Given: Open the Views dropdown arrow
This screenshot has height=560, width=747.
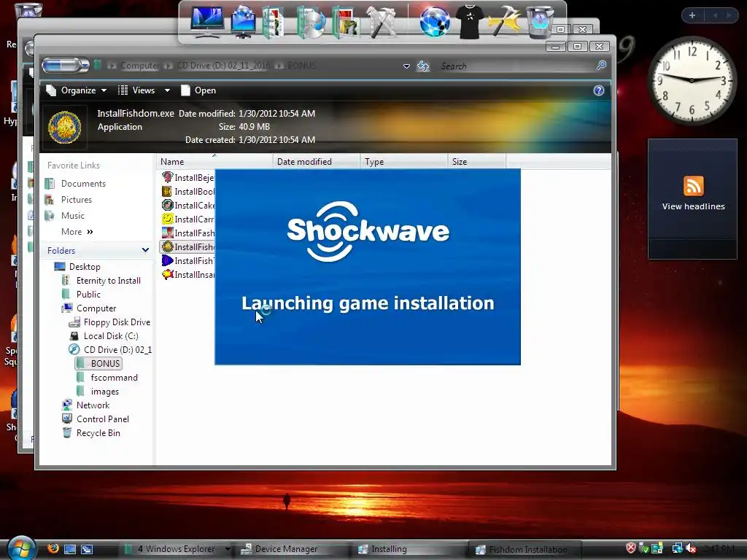Looking at the screenshot, I should pos(167,90).
